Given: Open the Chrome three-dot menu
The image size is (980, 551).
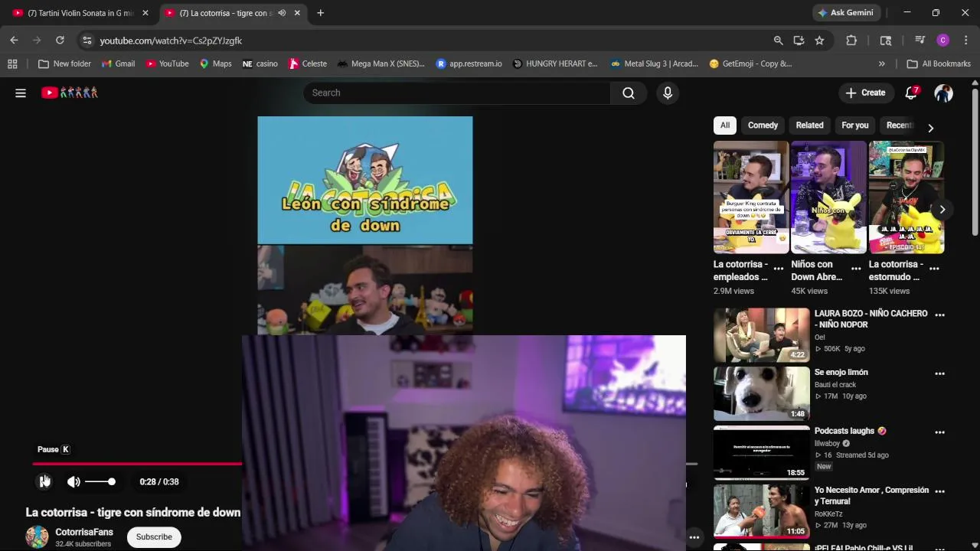Looking at the screenshot, I should [x=965, y=41].
